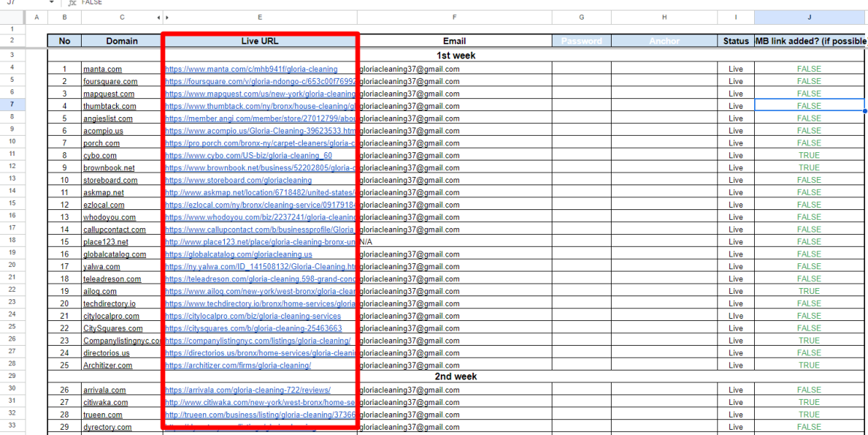Image resolution: width=868 pixels, height=435 pixels.
Task: Select the number 13 cell for whodoyou.com
Action: (64, 217)
